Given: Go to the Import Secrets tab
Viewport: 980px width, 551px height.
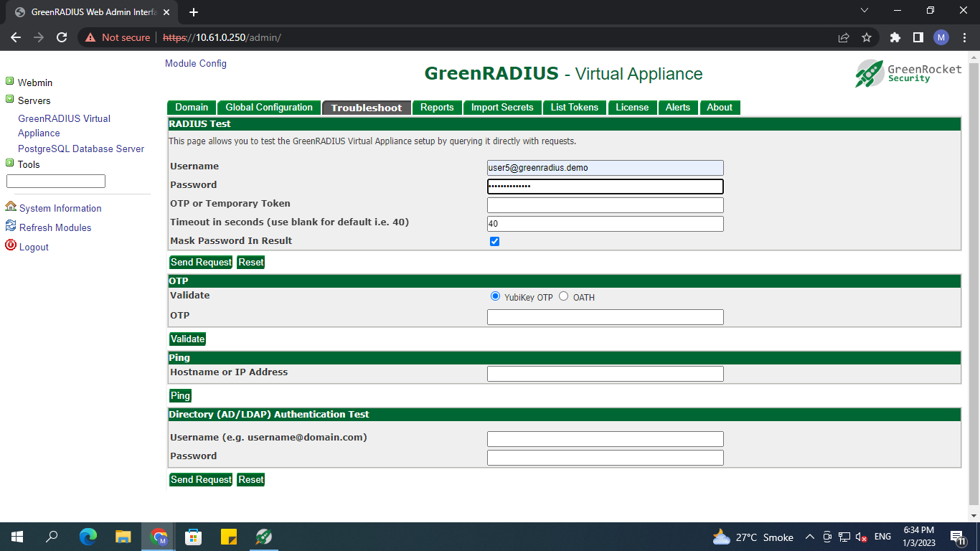Looking at the screenshot, I should [x=502, y=108].
